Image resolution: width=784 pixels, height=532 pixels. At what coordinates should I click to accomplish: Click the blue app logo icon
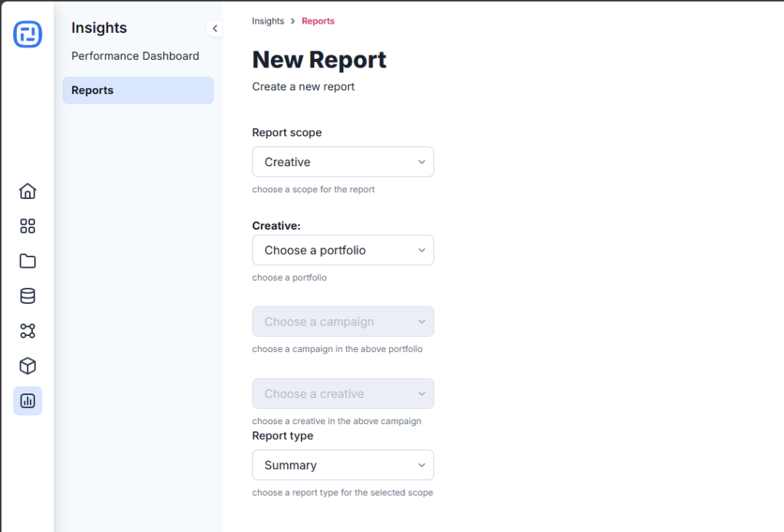click(x=28, y=34)
